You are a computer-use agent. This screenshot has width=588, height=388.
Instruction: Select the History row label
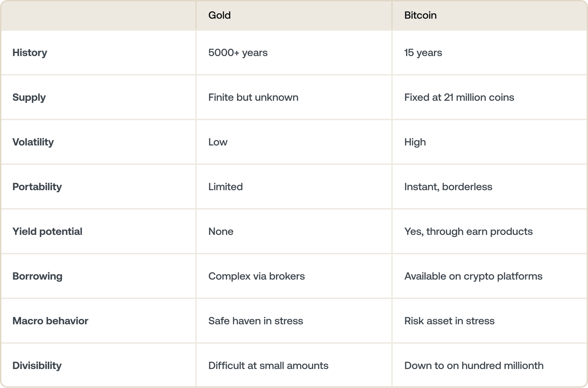click(x=30, y=53)
